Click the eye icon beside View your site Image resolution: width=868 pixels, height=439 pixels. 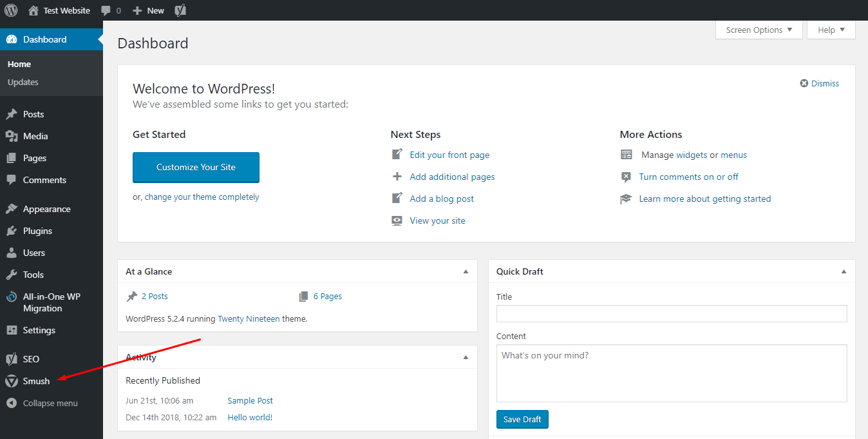click(397, 220)
